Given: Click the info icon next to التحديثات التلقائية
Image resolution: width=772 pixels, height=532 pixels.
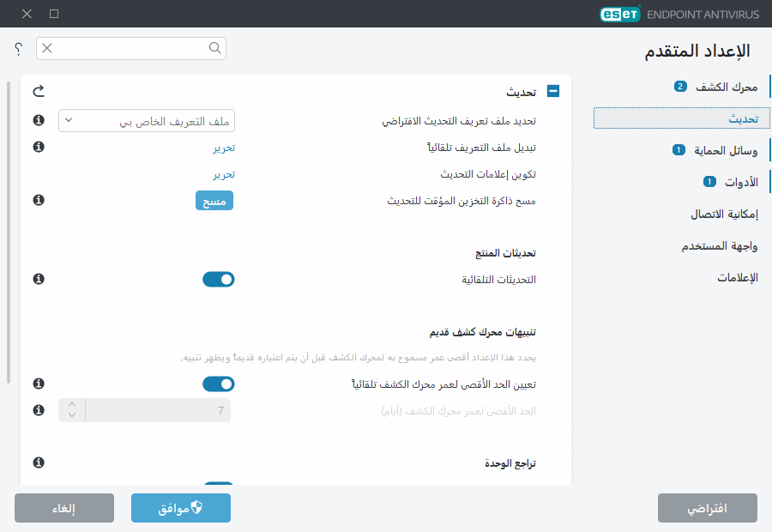Looking at the screenshot, I should pyautogui.click(x=37, y=278).
